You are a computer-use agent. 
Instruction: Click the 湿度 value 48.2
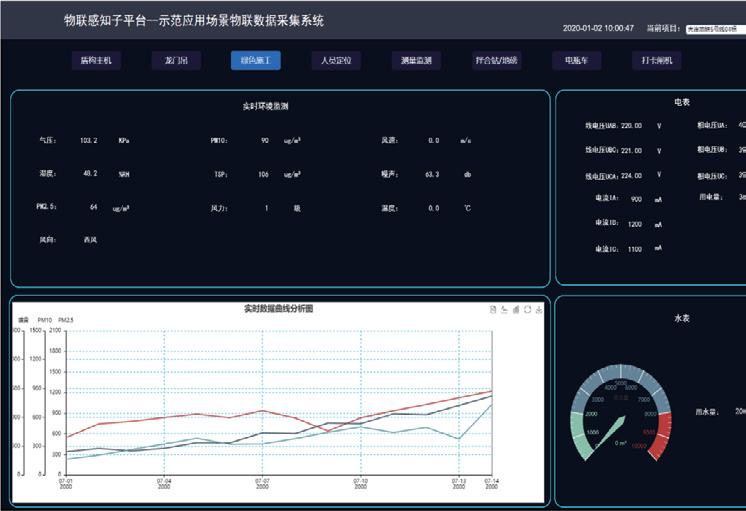(x=90, y=174)
